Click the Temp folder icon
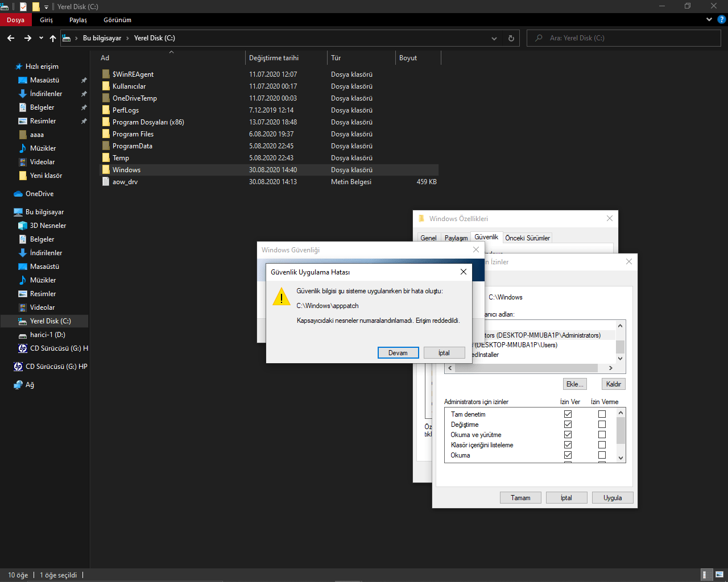The width and height of the screenshot is (728, 582). (x=106, y=158)
